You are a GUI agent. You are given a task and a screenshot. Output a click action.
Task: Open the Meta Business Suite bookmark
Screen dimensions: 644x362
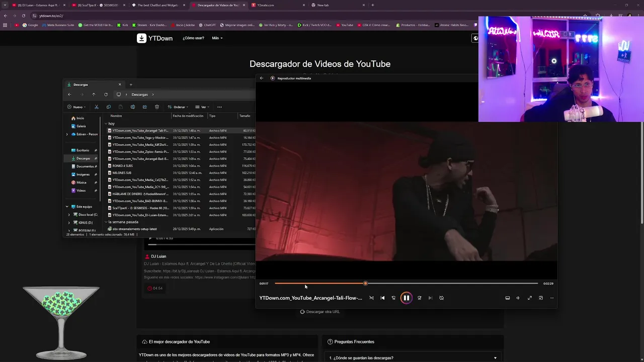[58, 25]
